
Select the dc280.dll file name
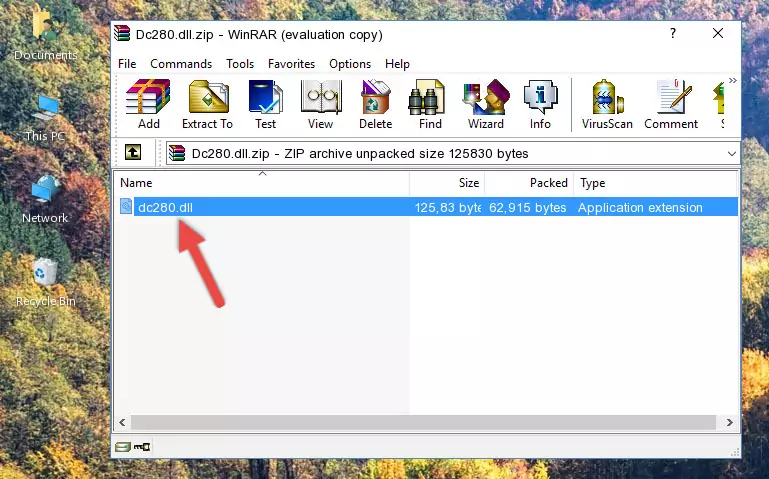165,207
